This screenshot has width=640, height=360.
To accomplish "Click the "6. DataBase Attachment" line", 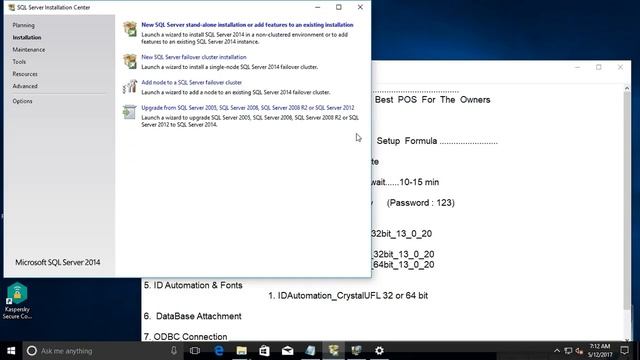I will (193, 316).
